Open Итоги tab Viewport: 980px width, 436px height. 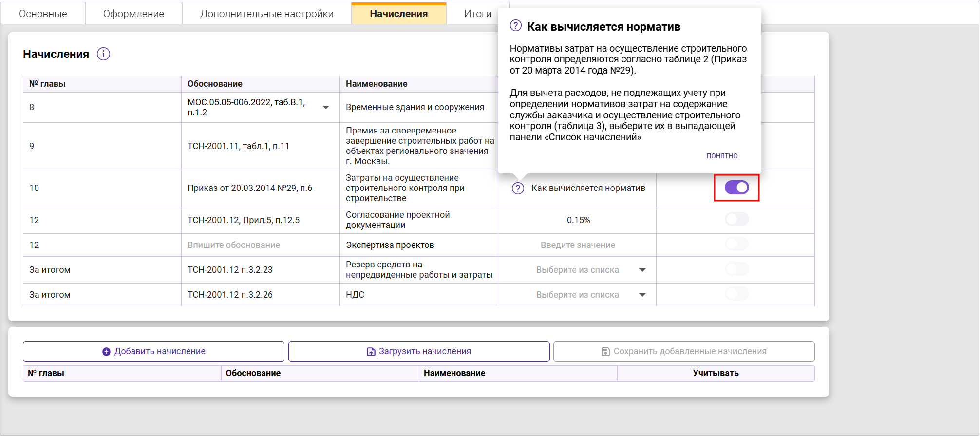coord(478,14)
